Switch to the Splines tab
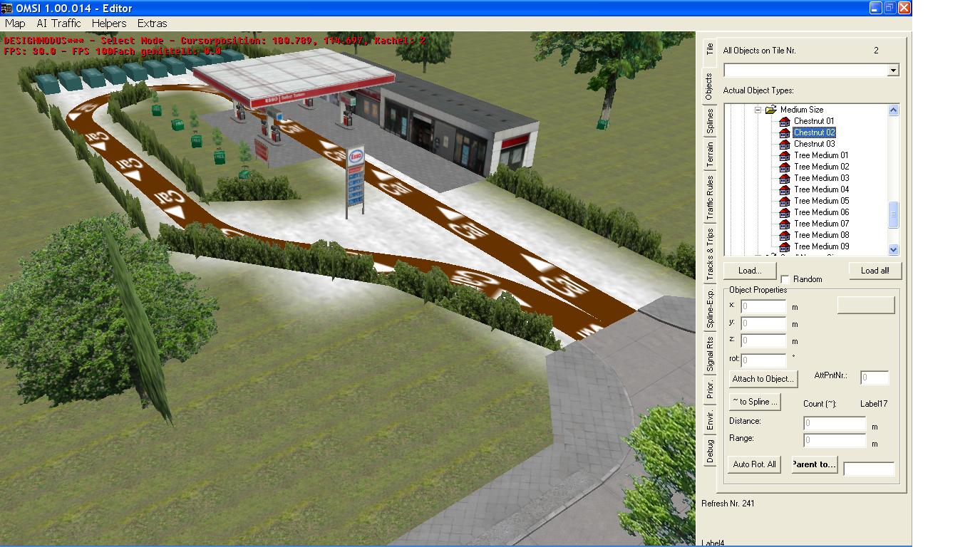 710,121
